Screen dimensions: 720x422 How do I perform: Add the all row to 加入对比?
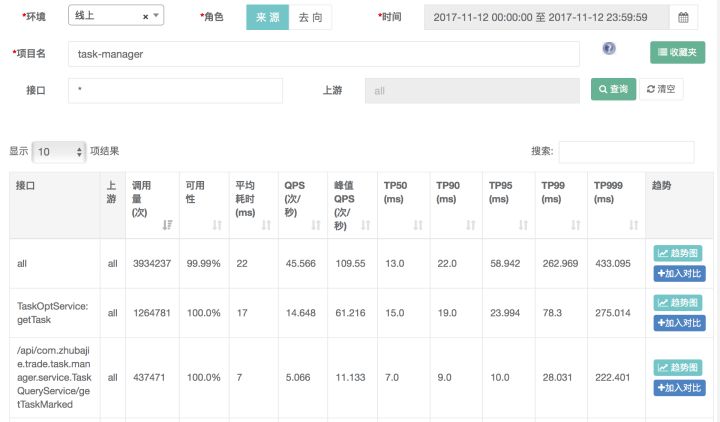(x=678, y=273)
